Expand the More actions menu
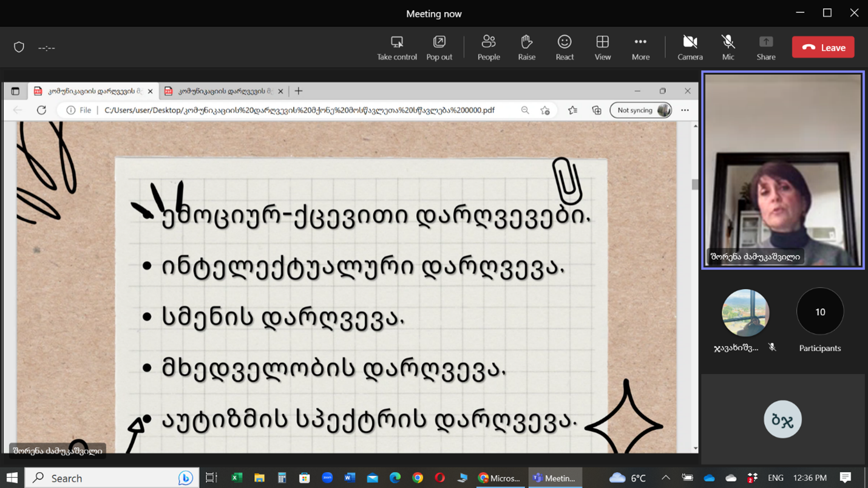 [x=640, y=47]
